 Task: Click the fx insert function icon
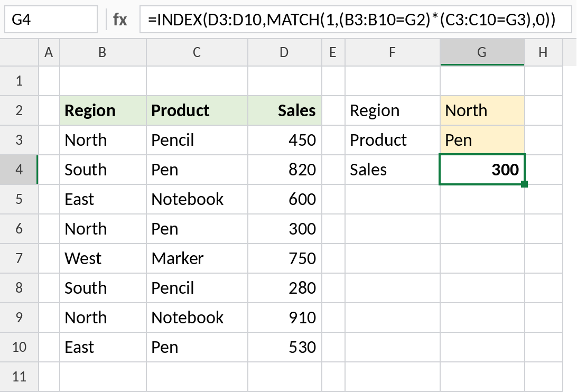[x=120, y=20]
